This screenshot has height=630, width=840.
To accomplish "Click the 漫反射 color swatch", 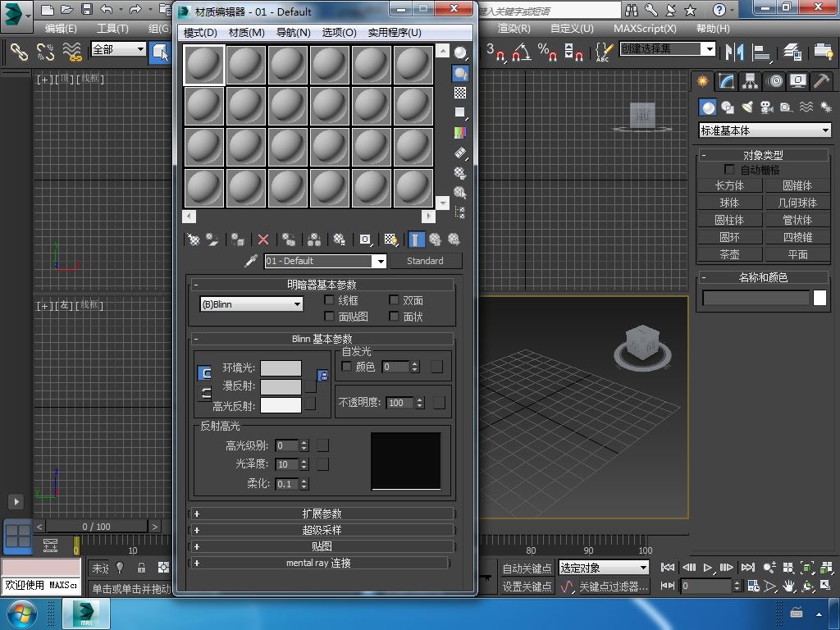I will coord(281,386).
